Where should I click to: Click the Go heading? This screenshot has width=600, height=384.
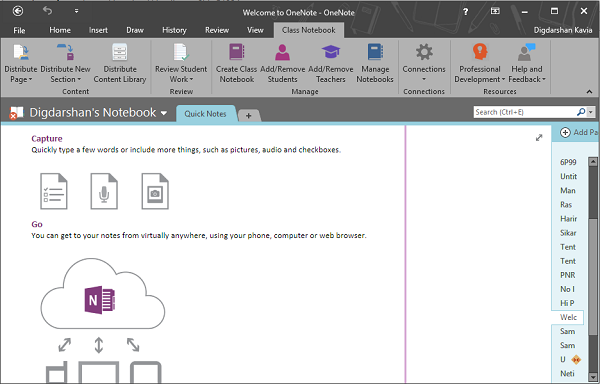37,224
